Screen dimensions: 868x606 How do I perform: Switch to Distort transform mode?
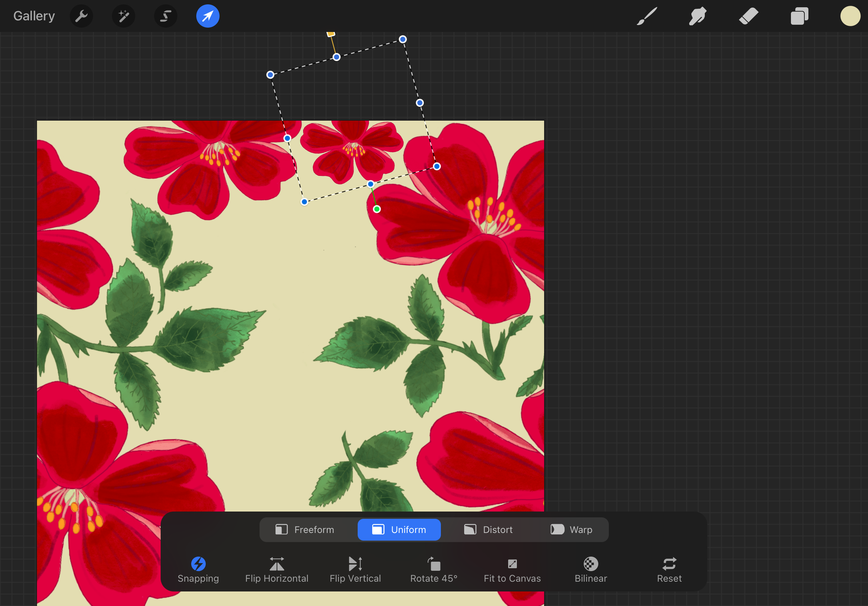488,530
